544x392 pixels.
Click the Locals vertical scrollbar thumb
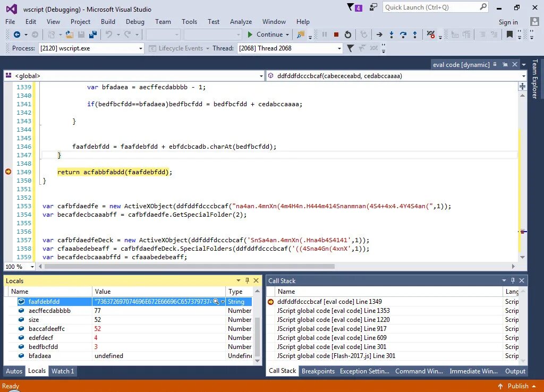coord(258,337)
